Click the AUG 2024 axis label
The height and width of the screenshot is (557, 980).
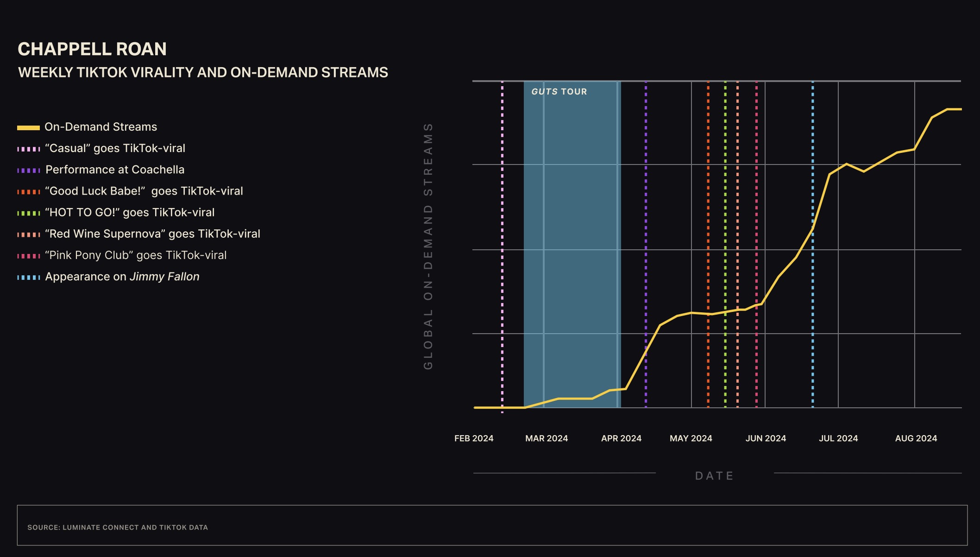(x=916, y=438)
